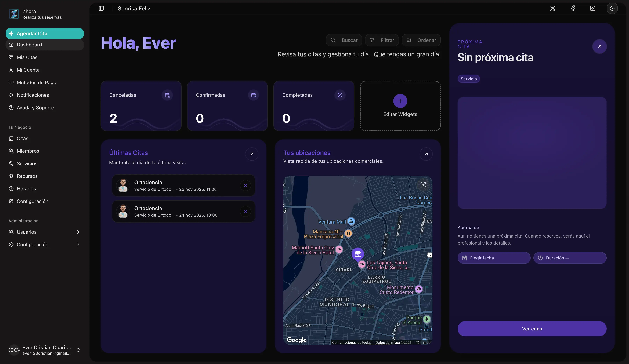The width and height of the screenshot is (629, 364).
Task: Select the Notificaciones bell icon in sidebar
Action: (11, 95)
